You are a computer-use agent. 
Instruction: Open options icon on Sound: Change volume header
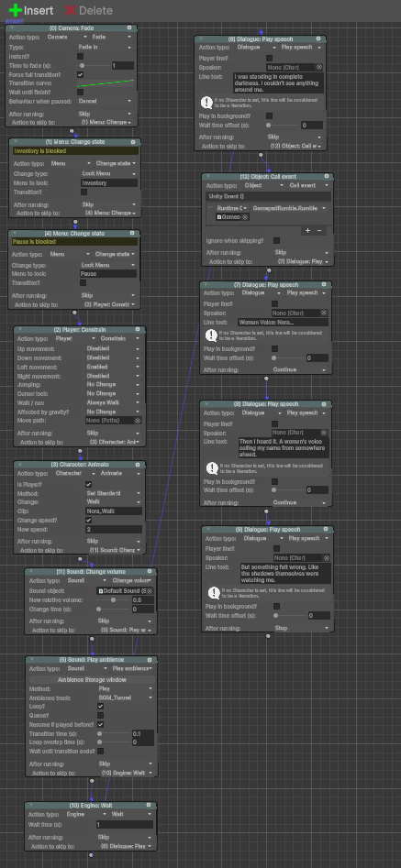click(x=149, y=571)
